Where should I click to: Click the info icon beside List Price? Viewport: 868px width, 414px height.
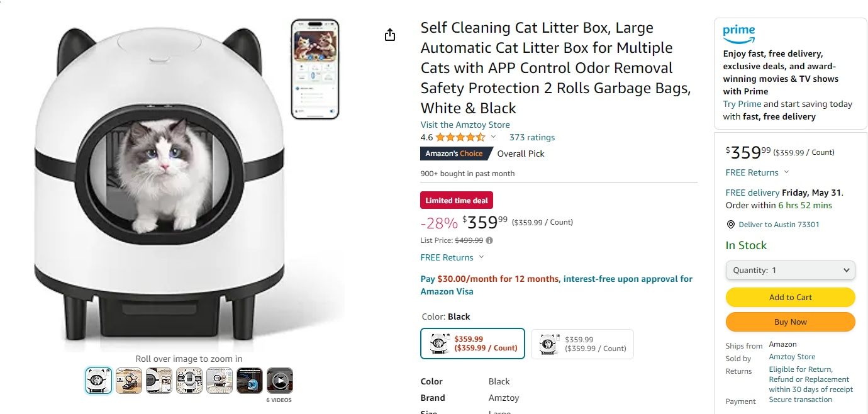click(489, 240)
